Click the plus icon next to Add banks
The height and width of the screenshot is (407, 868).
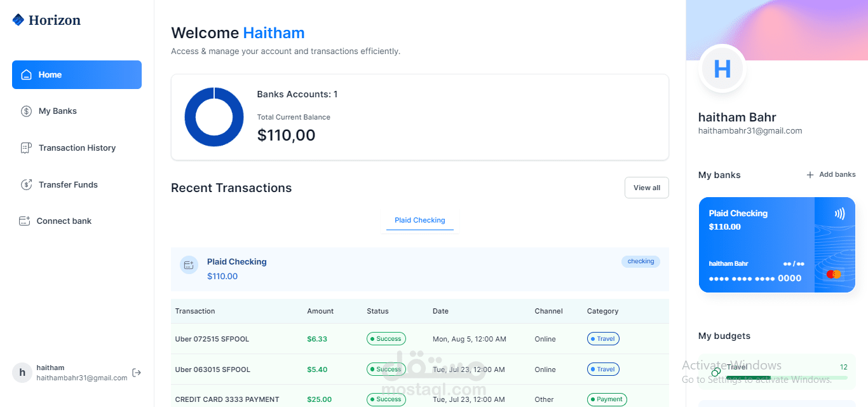tap(810, 174)
